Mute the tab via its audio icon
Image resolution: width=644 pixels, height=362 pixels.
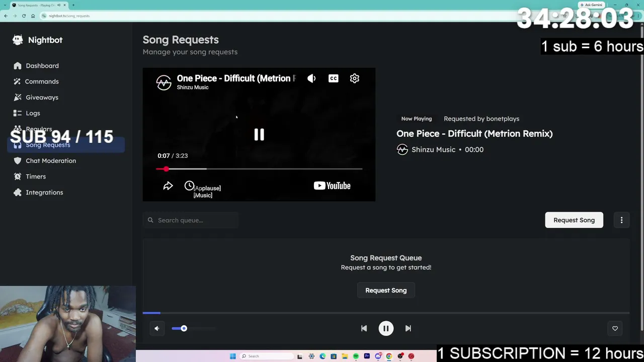(59, 5)
